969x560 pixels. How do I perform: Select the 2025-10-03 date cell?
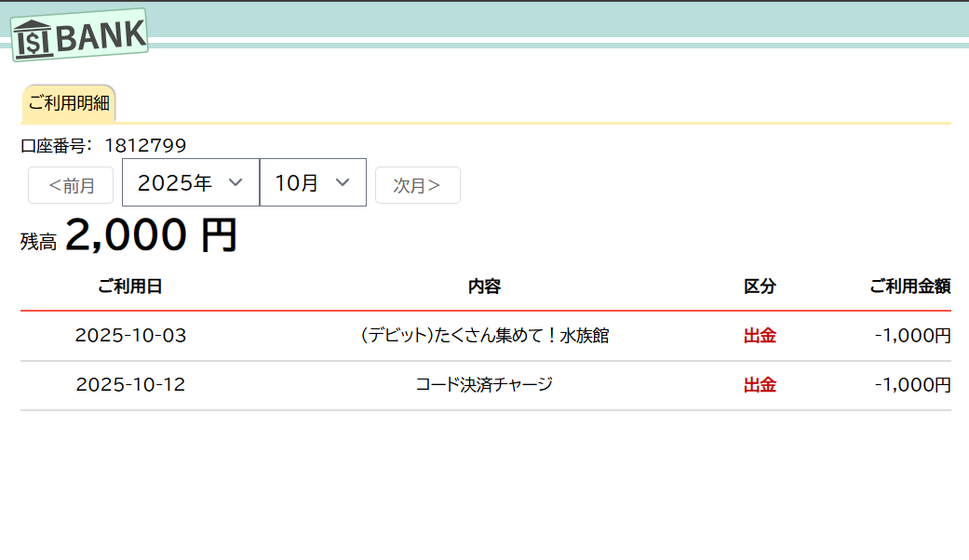tap(130, 336)
